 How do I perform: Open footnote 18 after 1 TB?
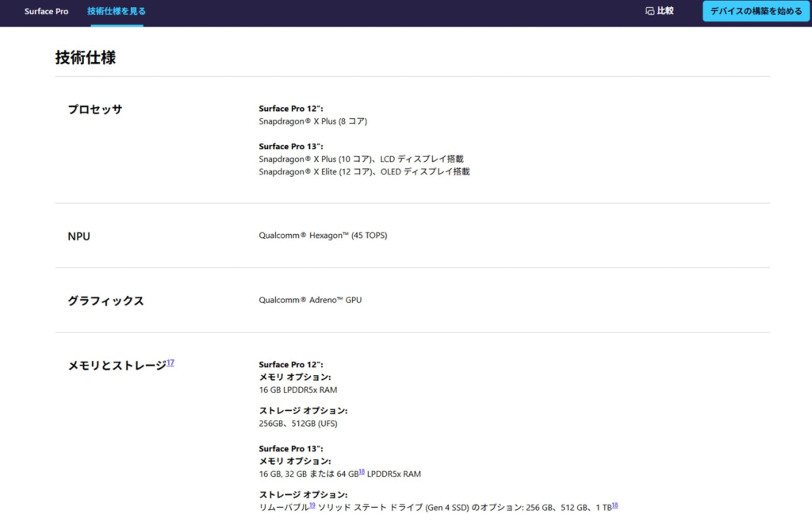click(x=615, y=505)
